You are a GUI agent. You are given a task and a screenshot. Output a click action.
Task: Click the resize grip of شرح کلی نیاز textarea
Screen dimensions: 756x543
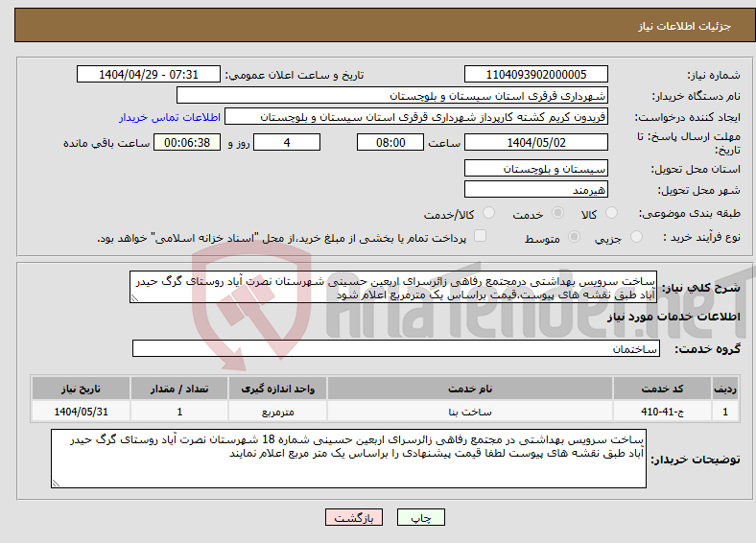pyautogui.click(x=134, y=298)
